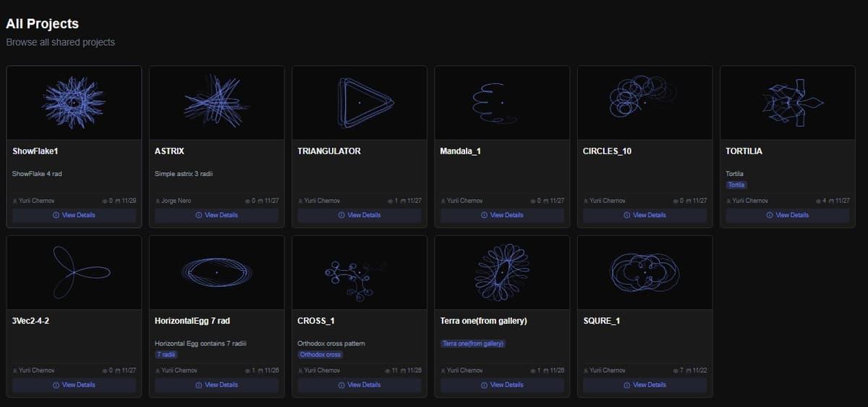Select the TORTILIA preview thumbnail
The image size is (868, 407).
pos(788,103)
